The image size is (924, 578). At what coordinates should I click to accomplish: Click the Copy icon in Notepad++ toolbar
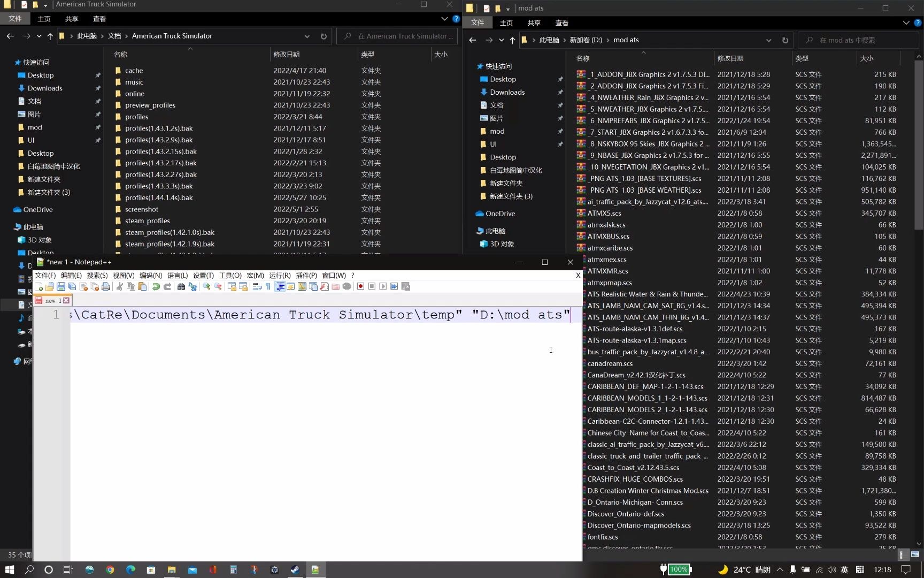[131, 286]
